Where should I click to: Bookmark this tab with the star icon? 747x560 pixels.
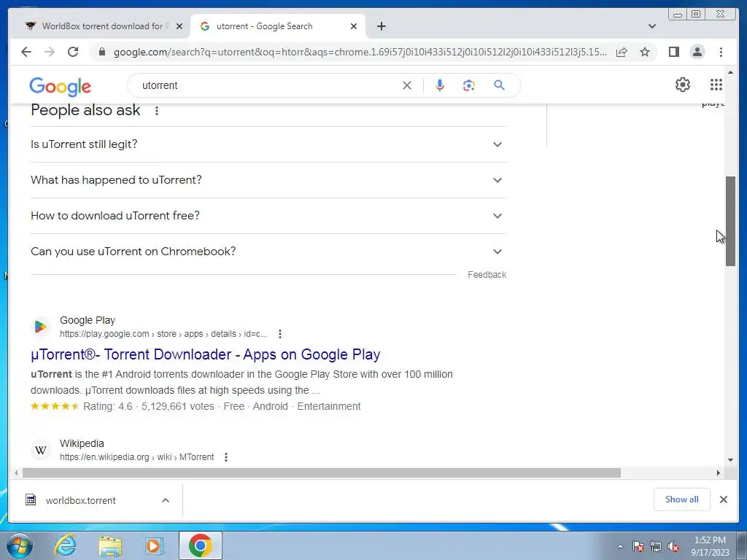[645, 52]
